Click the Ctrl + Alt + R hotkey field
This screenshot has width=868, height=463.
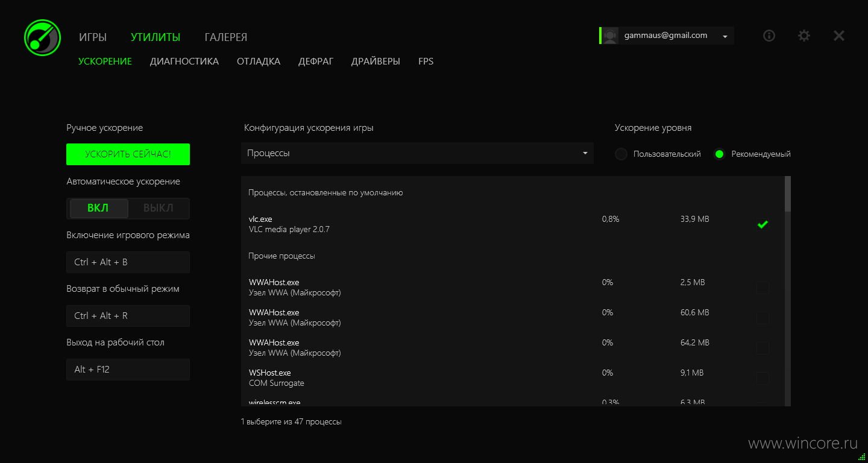[x=128, y=316]
